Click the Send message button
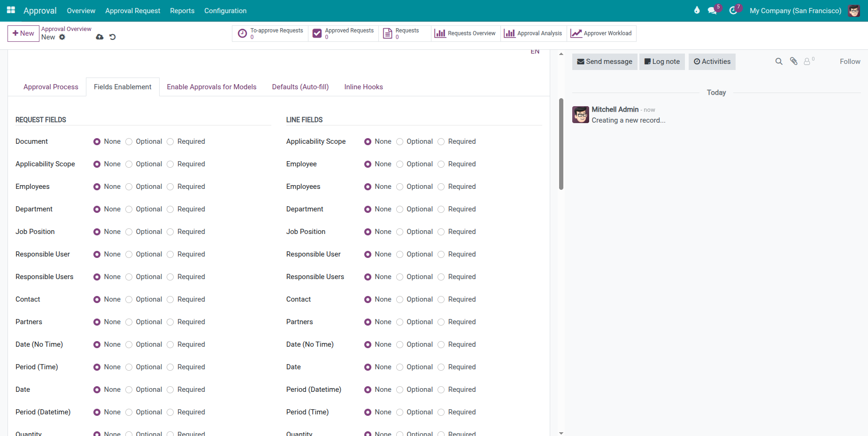Viewport: 868px width, 436px height. pos(604,62)
